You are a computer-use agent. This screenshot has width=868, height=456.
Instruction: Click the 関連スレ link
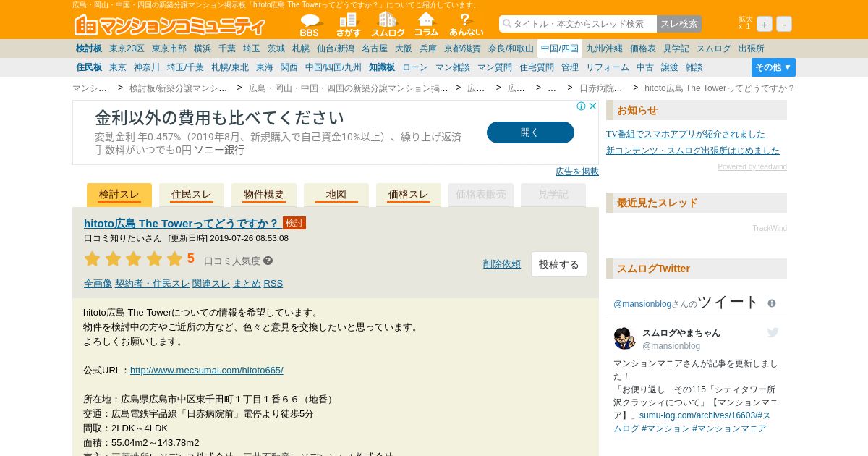point(211,284)
